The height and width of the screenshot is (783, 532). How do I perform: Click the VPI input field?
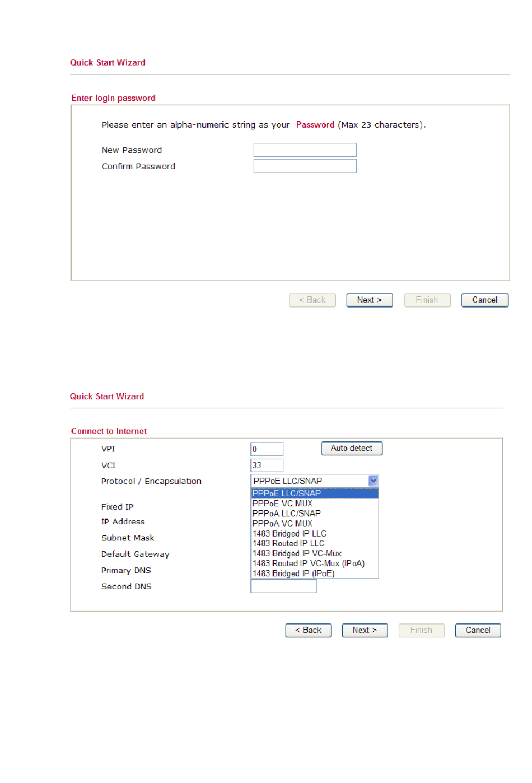pyautogui.click(x=267, y=449)
